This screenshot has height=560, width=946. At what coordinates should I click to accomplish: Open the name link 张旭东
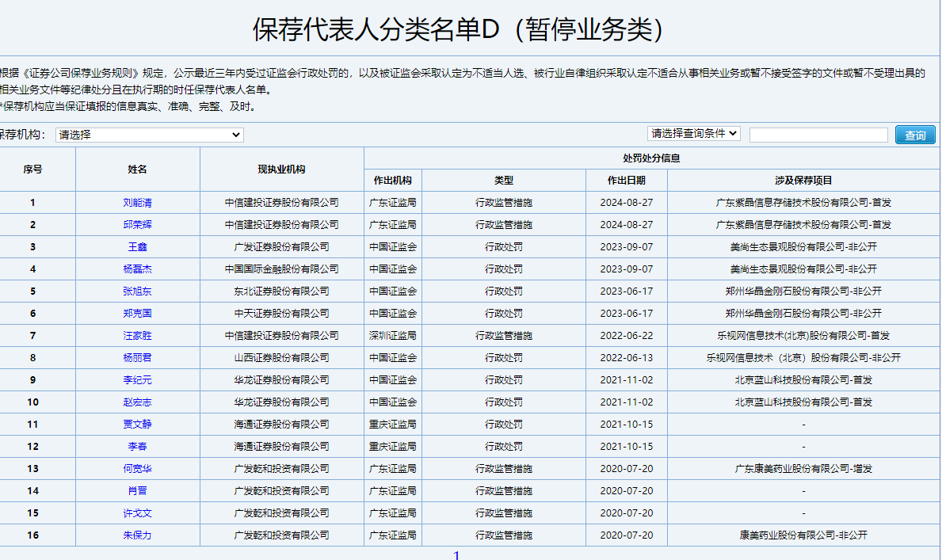[x=137, y=291]
